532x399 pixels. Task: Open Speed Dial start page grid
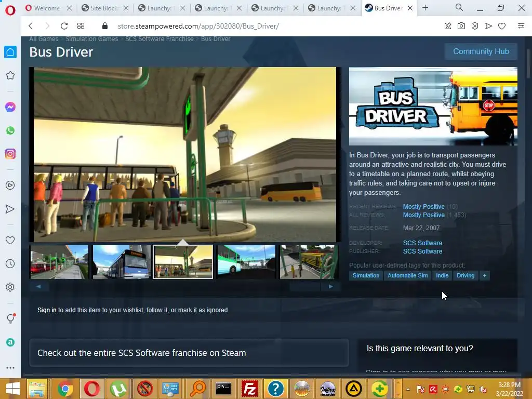pyautogui.click(x=81, y=26)
